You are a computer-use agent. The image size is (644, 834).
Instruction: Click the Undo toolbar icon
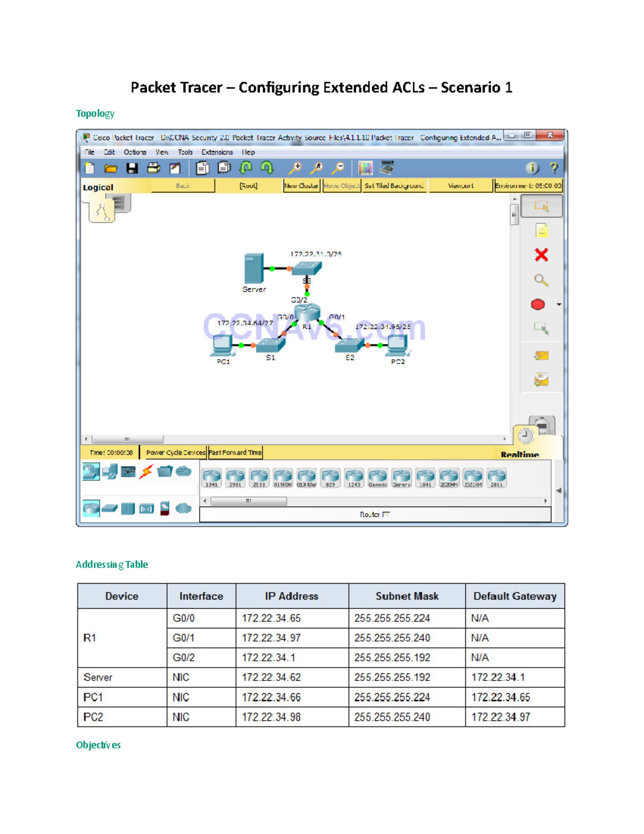246,168
